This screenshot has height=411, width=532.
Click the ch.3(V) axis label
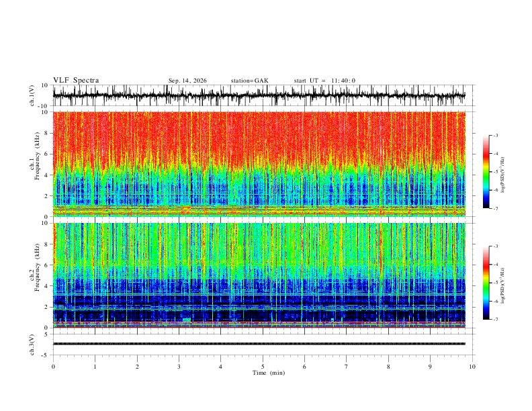pos(32,345)
